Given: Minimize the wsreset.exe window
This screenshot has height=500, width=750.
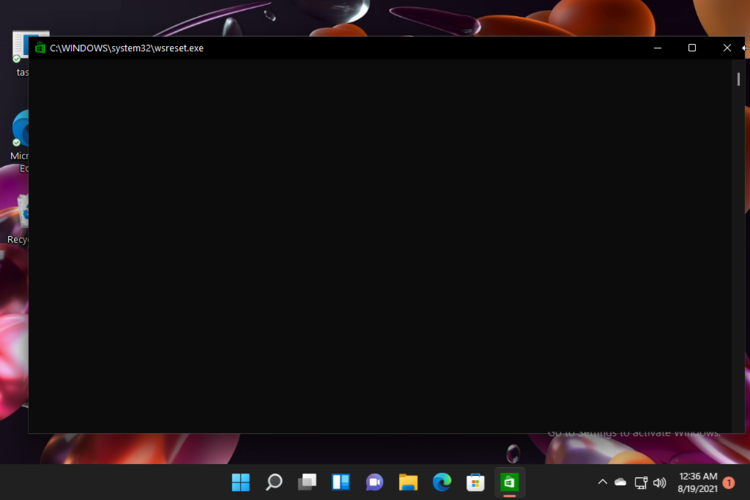Looking at the screenshot, I should click(x=658, y=48).
